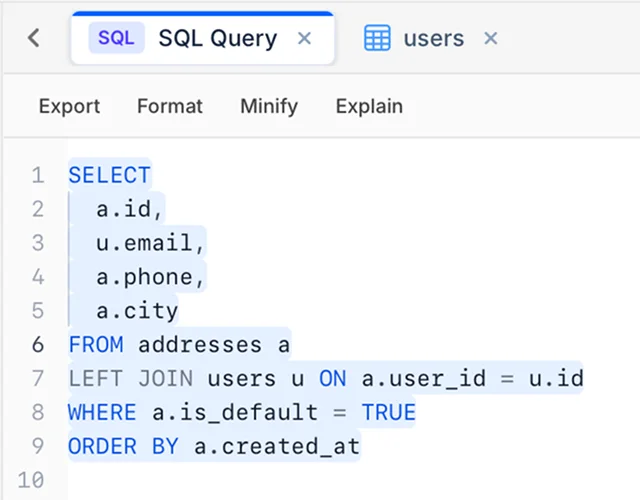
Task: Click a.user_id in the join condition
Action: click(x=424, y=379)
